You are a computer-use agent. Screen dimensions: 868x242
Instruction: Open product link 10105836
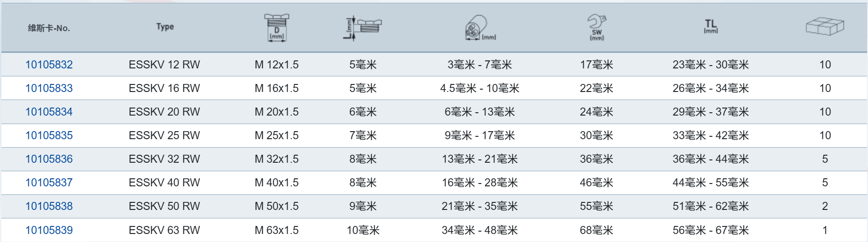point(49,159)
